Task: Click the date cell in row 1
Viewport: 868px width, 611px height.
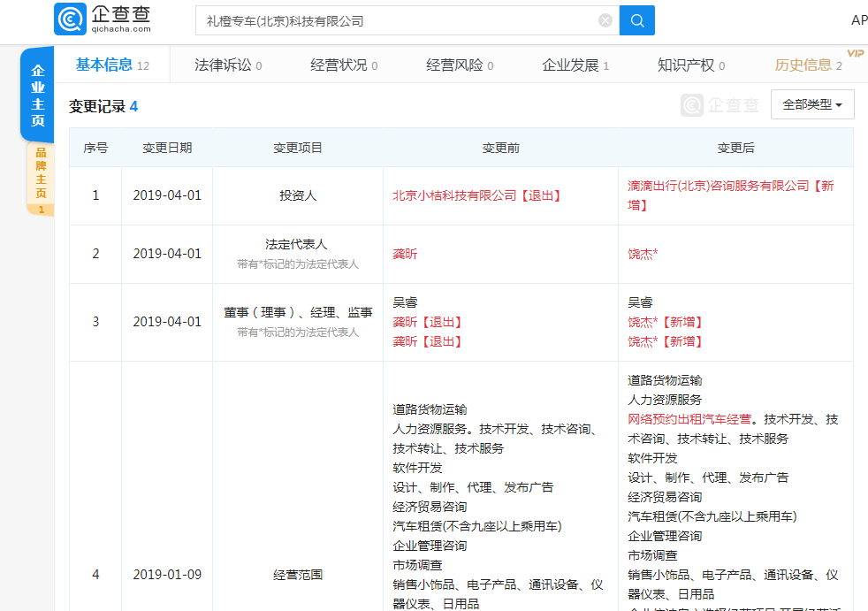Action: pyautogui.click(x=167, y=195)
